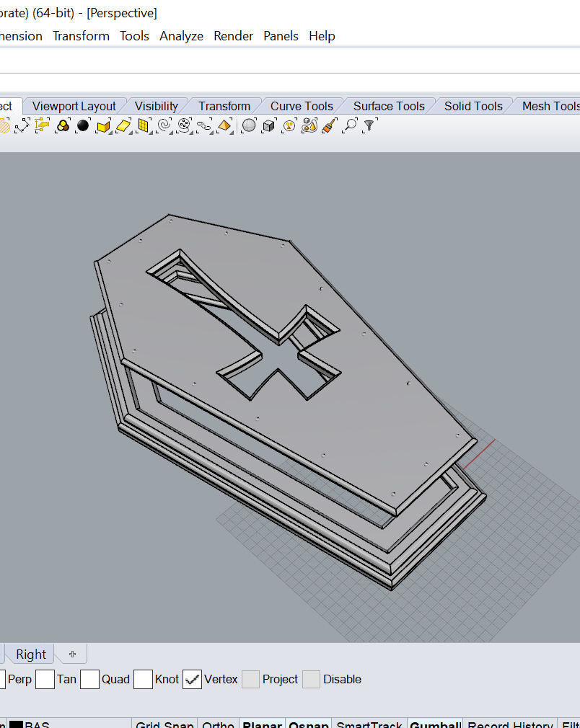Click the black layer color swatch
Screen dimensions: 580x728
pos(17,724)
